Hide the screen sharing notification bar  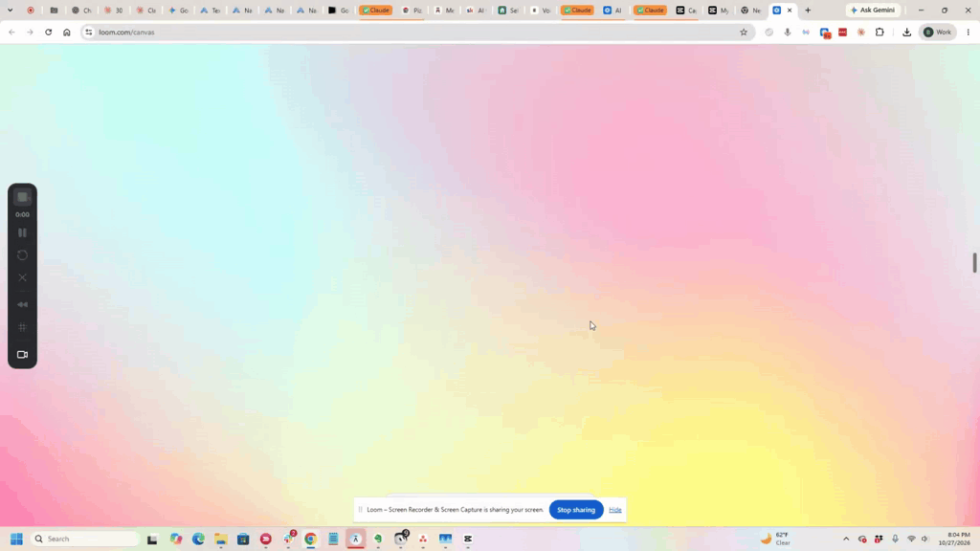click(615, 510)
